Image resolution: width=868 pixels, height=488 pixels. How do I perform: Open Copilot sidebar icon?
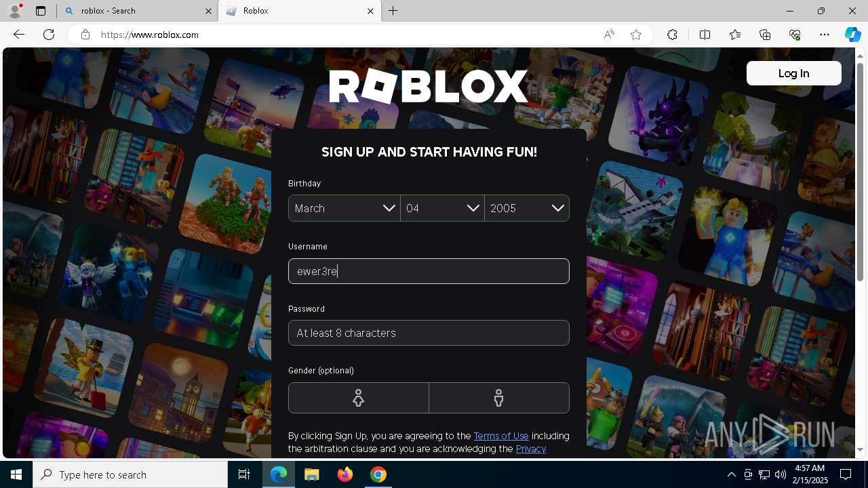pos(852,35)
